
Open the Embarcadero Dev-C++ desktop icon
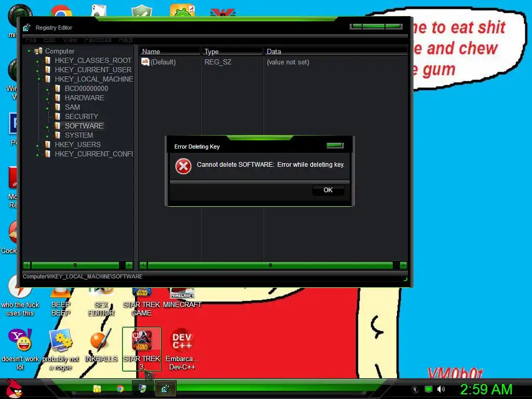(182, 350)
